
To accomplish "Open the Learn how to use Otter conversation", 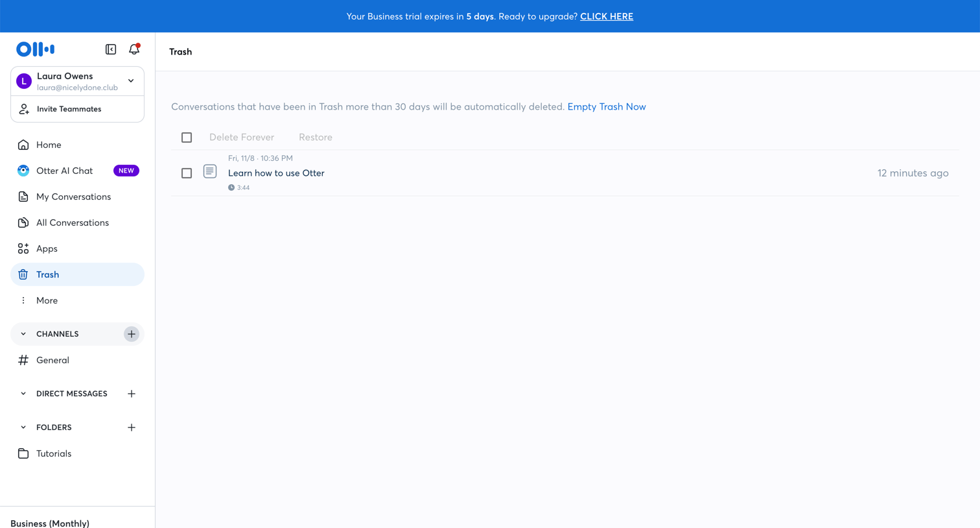I will (276, 173).
